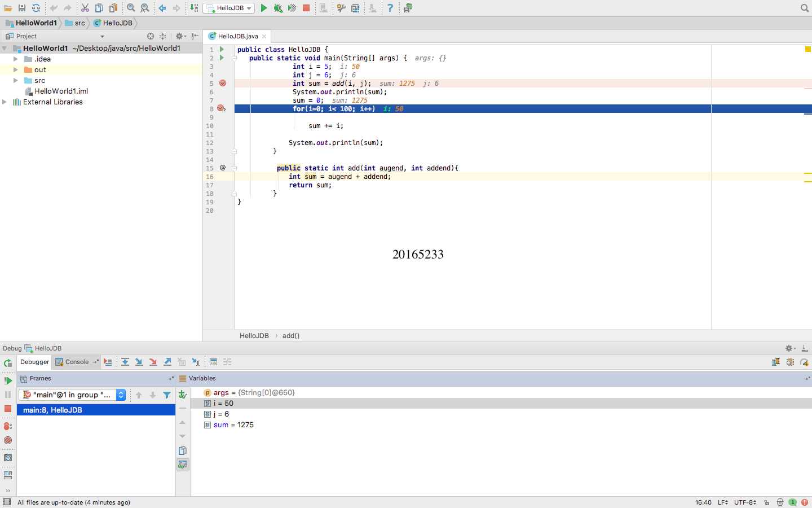Click the Frames filter funnel icon
The width and height of the screenshot is (812, 508).
click(x=167, y=395)
